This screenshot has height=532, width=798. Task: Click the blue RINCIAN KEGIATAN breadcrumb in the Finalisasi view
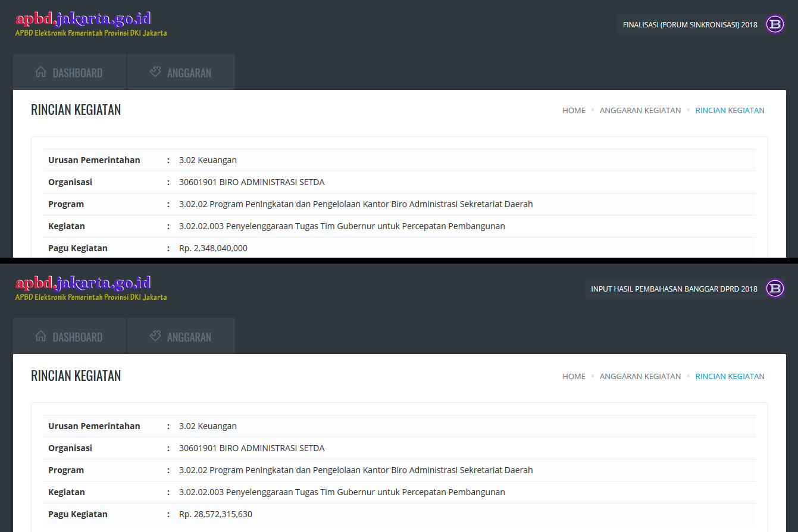[730, 111]
